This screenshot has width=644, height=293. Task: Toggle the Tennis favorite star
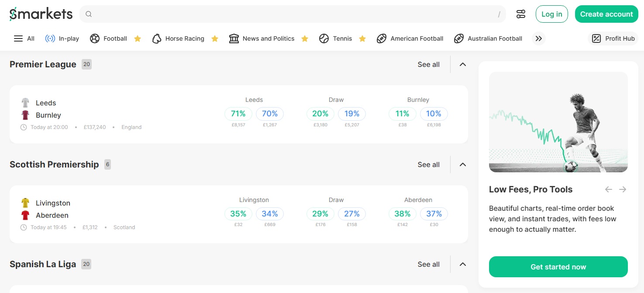pyautogui.click(x=362, y=38)
